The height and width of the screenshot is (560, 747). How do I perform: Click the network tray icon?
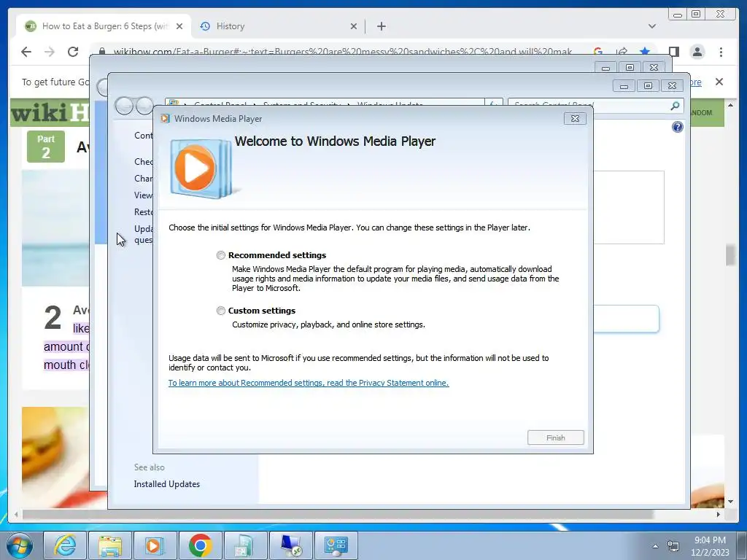673,546
